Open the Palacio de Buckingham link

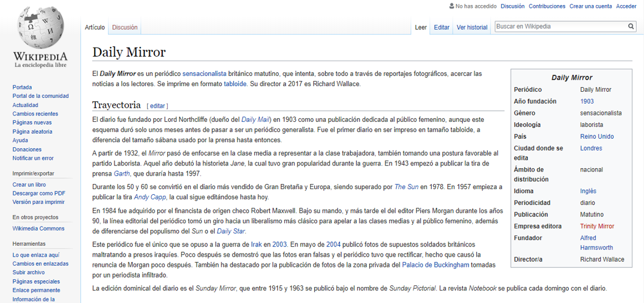coord(436,265)
